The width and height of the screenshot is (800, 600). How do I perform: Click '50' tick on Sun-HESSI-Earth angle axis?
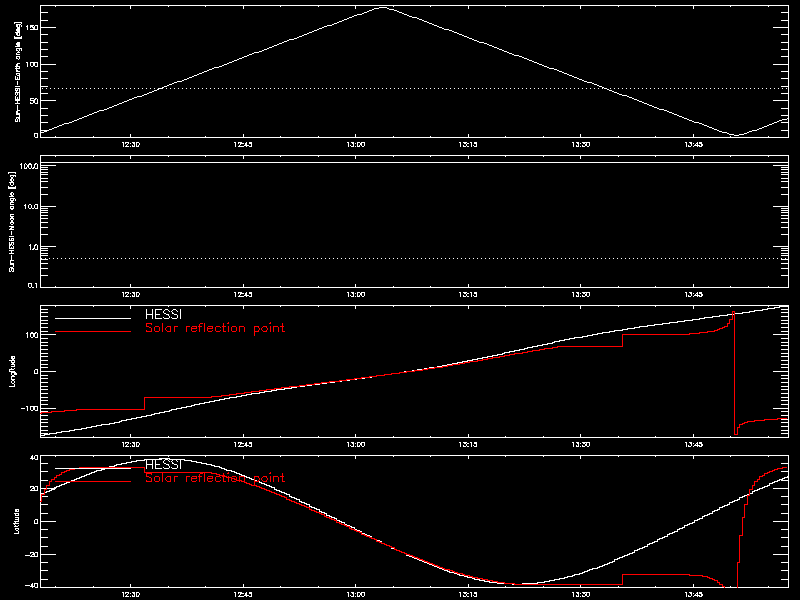[x=34, y=101]
